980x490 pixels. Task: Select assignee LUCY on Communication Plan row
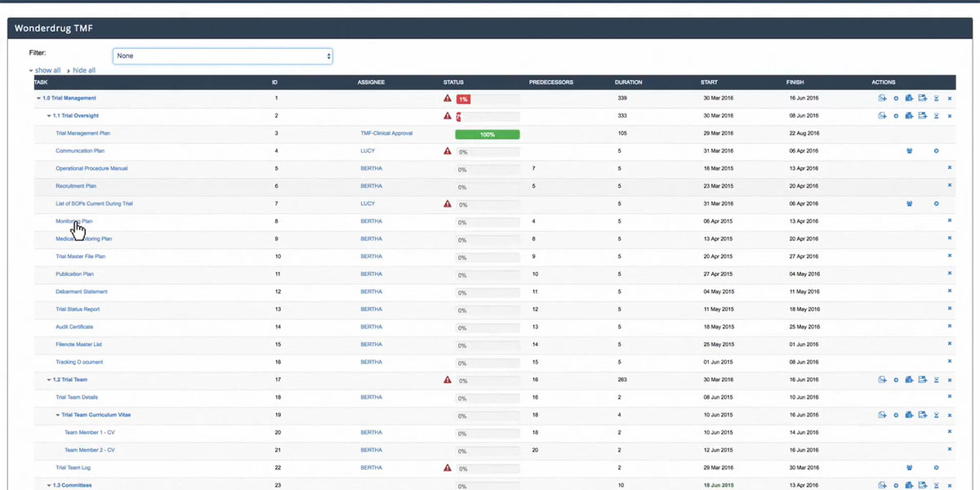367,150
